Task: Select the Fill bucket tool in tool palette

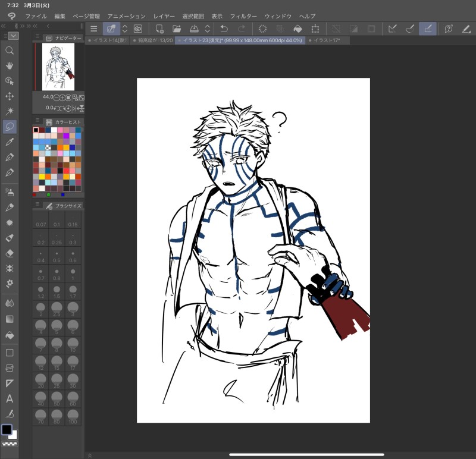Action: click(10, 335)
